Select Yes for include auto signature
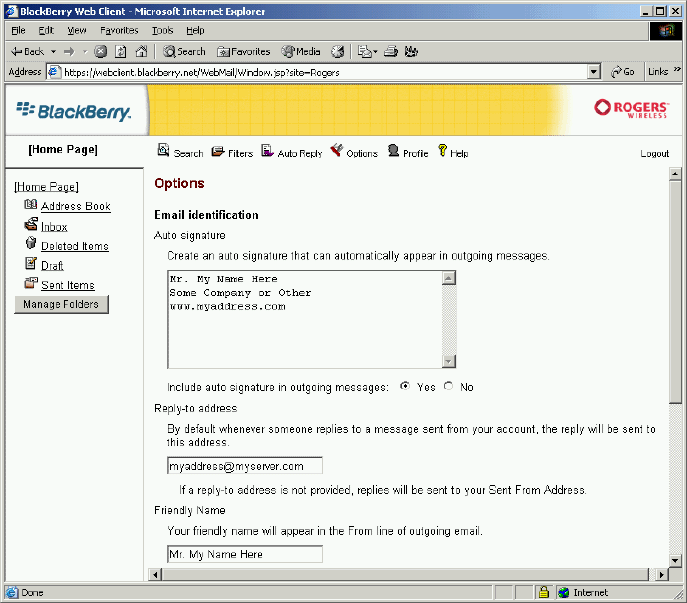This screenshot has width=687, height=603. pyautogui.click(x=404, y=386)
